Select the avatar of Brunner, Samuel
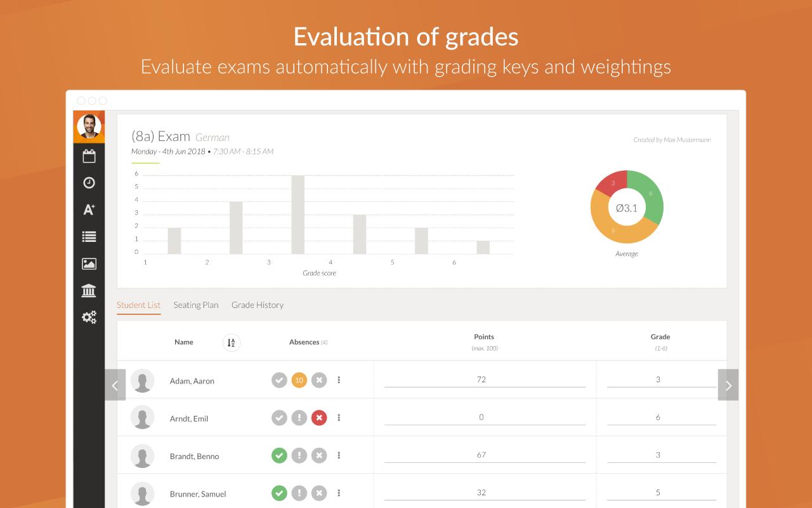This screenshot has height=508, width=812. point(143,493)
